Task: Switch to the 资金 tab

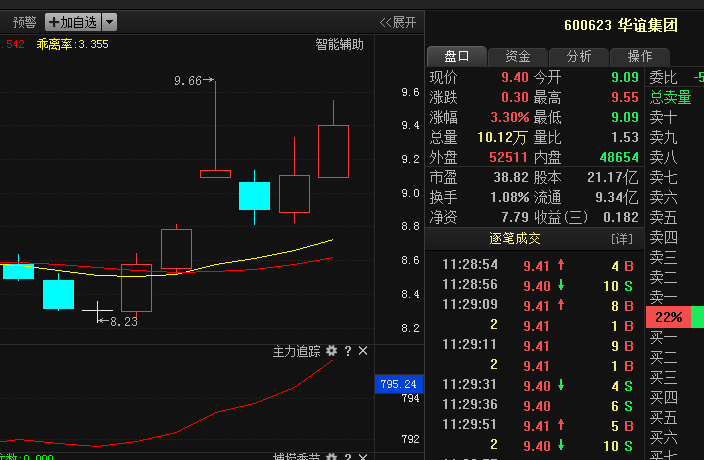Action: point(518,57)
